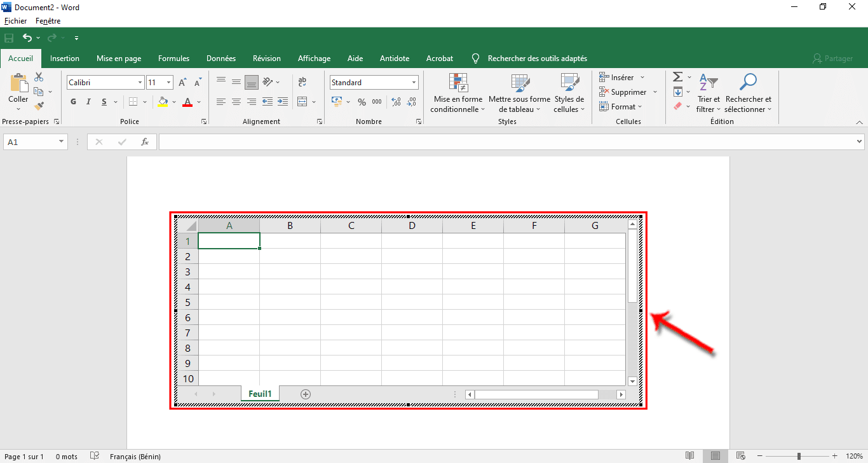This screenshot has height=463, width=868.
Task: Apply red font color A
Action: 187,102
